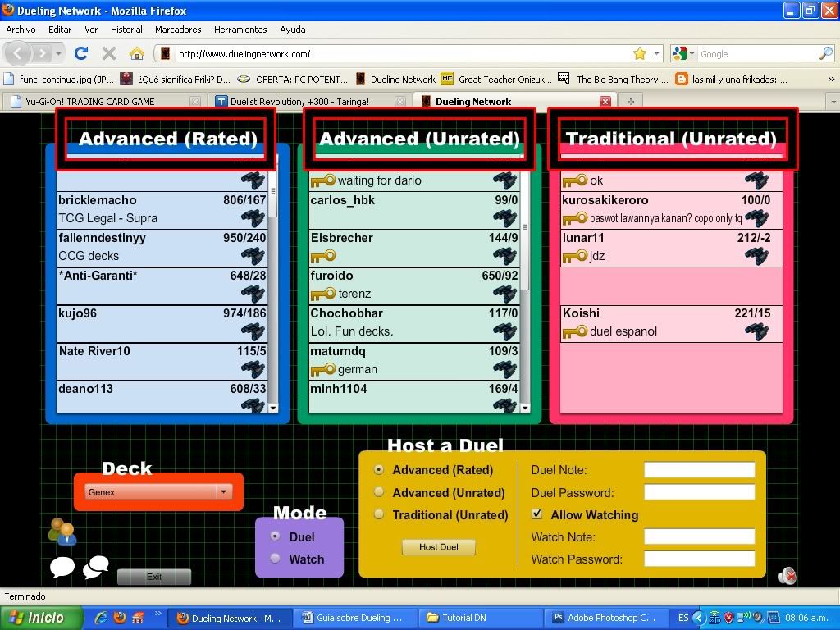
Task: Open Tutorial DN folder taskbar item
Action: (480, 618)
